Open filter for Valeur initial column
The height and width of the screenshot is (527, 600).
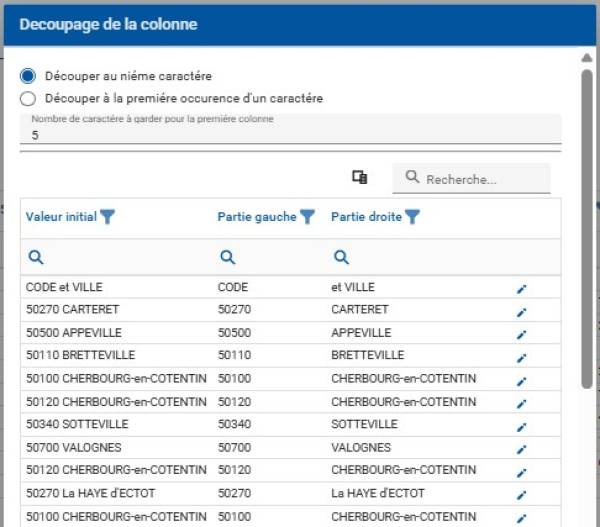tap(108, 217)
